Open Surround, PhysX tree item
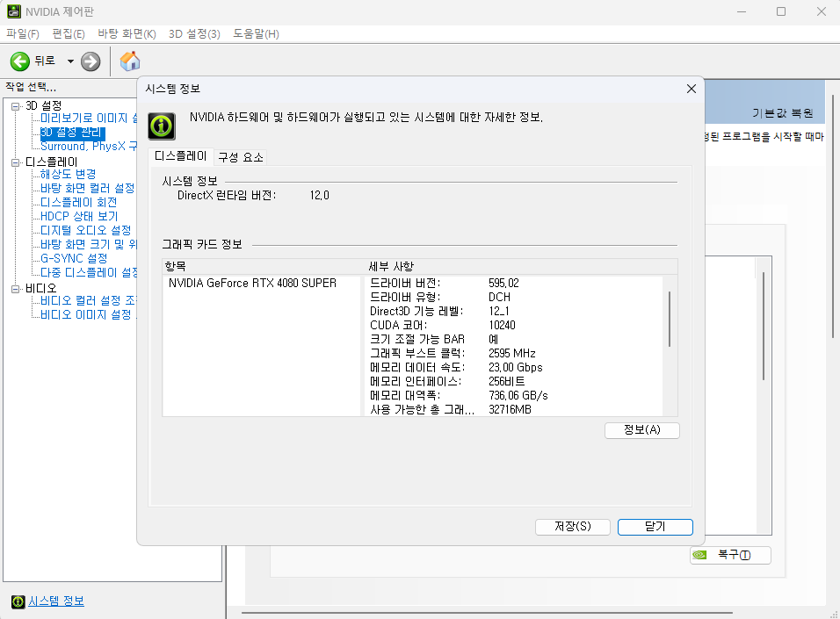Image resolution: width=840 pixels, height=619 pixels. (x=89, y=146)
